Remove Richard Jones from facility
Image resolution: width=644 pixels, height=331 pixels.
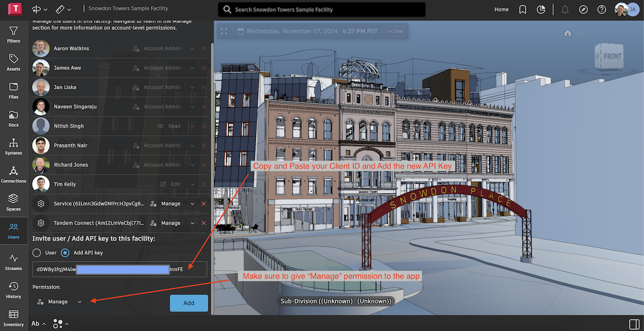[203, 164]
